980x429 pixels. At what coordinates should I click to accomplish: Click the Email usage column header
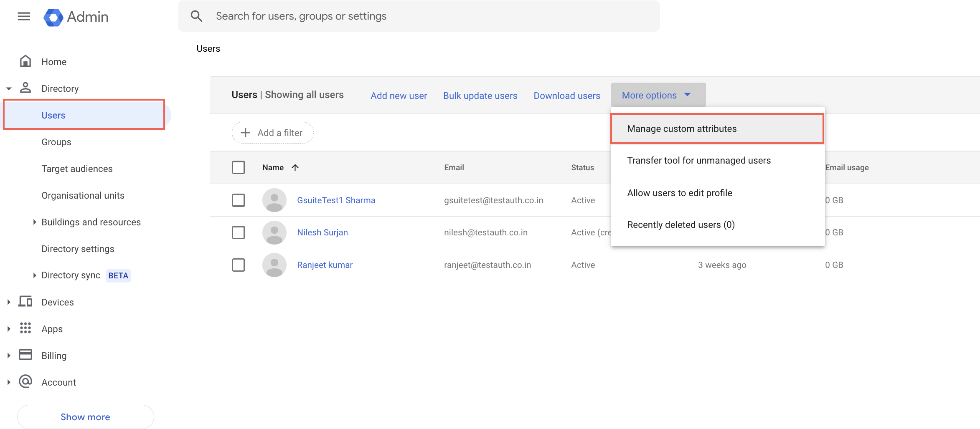(x=847, y=167)
